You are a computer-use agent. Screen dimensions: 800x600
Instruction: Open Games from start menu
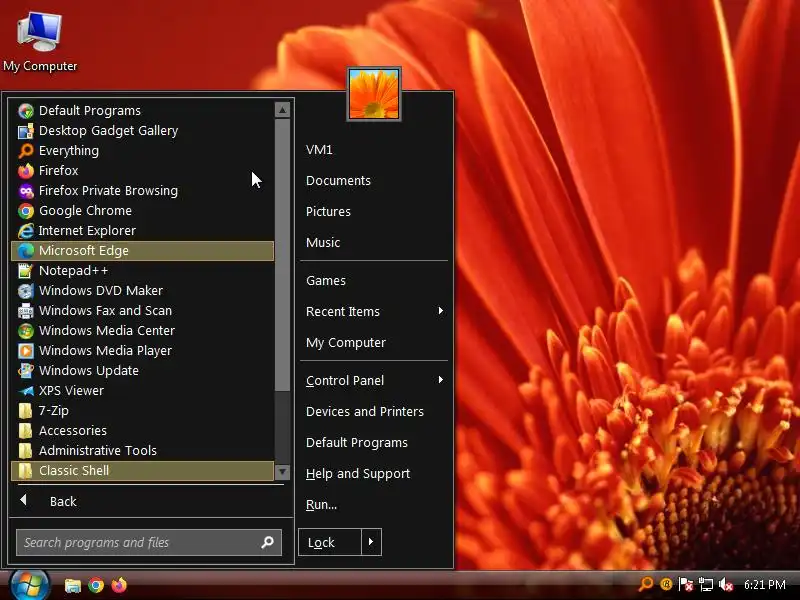[326, 281]
